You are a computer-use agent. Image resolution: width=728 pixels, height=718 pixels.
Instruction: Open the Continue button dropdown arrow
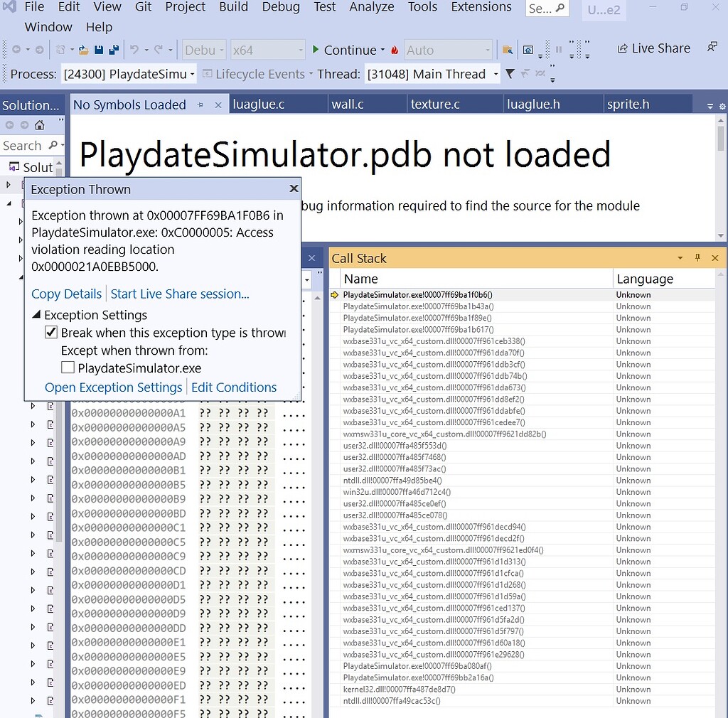pos(382,50)
